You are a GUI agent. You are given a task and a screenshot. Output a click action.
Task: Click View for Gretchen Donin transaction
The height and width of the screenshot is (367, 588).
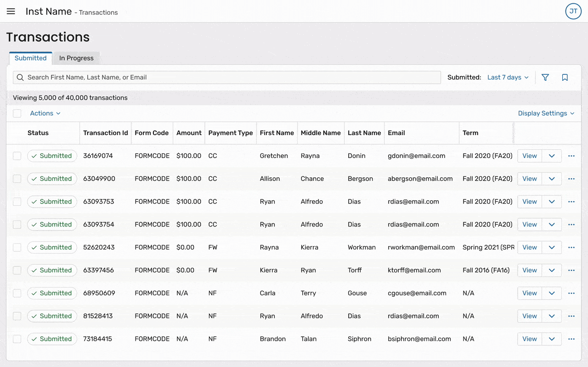point(530,156)
